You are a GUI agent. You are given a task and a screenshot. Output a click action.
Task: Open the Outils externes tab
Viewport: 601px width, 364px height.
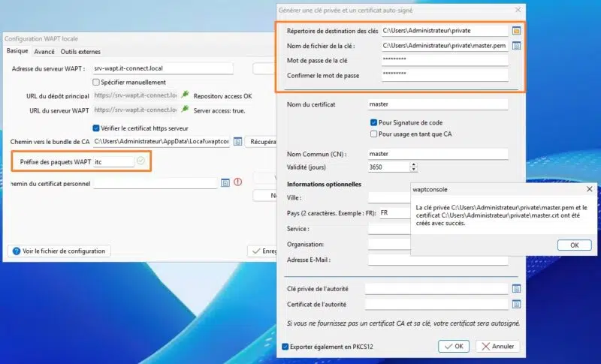80,52
